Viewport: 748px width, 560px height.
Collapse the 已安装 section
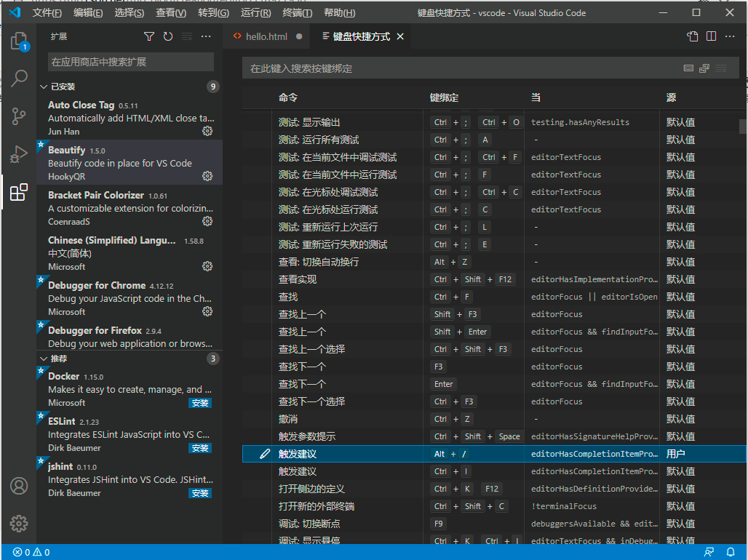point(44,87)
